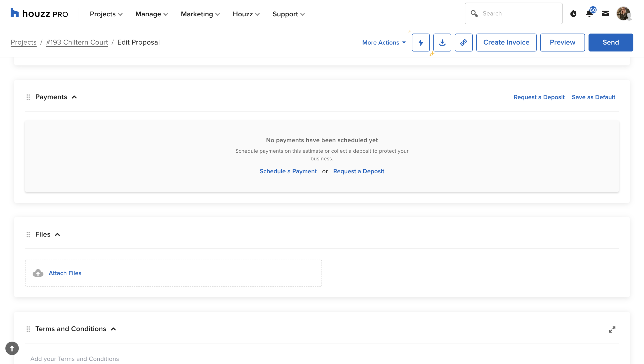644x364 pixels.
Task: Click the download proposal icon
Action: (442, 42)
